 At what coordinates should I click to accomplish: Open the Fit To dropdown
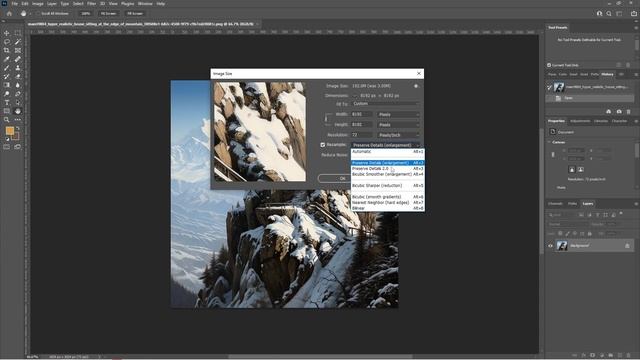[386, 104]
